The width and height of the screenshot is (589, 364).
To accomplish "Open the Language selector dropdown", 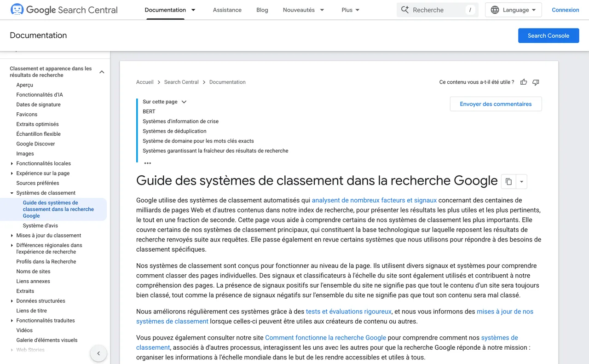I will (x=513, y=10).
